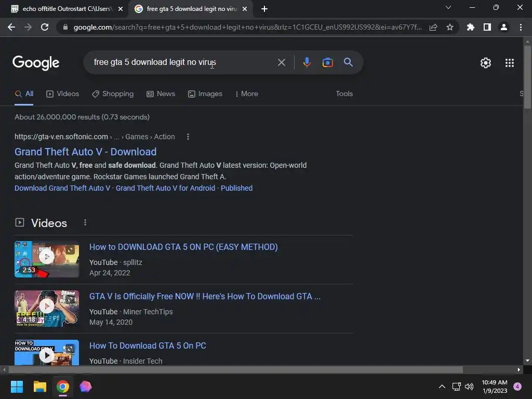Click Chrome icon in the taskbar
This screenshot has width=532, height=399.
(x=63, y=387)
